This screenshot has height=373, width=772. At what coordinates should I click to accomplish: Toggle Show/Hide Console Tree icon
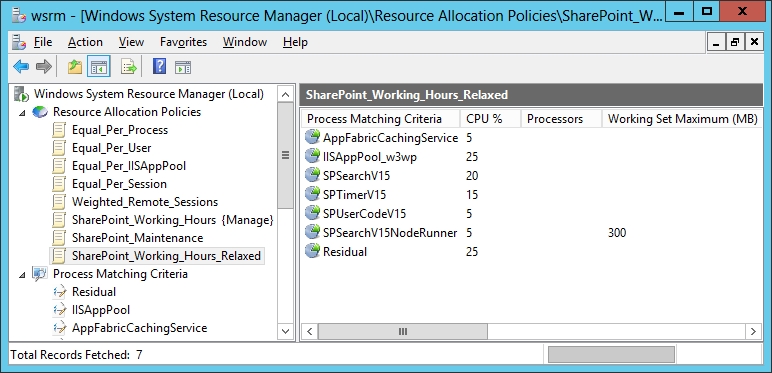[98, 66]
